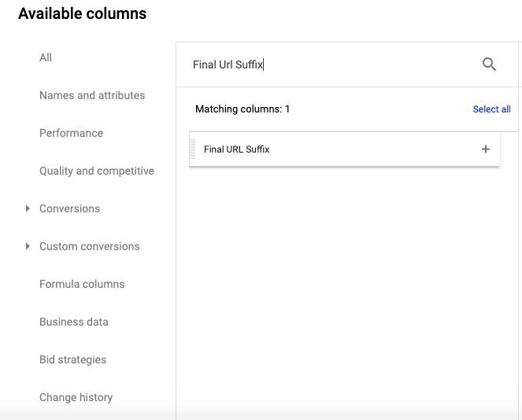Click the search magnifier icon

[x=489, y=64]
